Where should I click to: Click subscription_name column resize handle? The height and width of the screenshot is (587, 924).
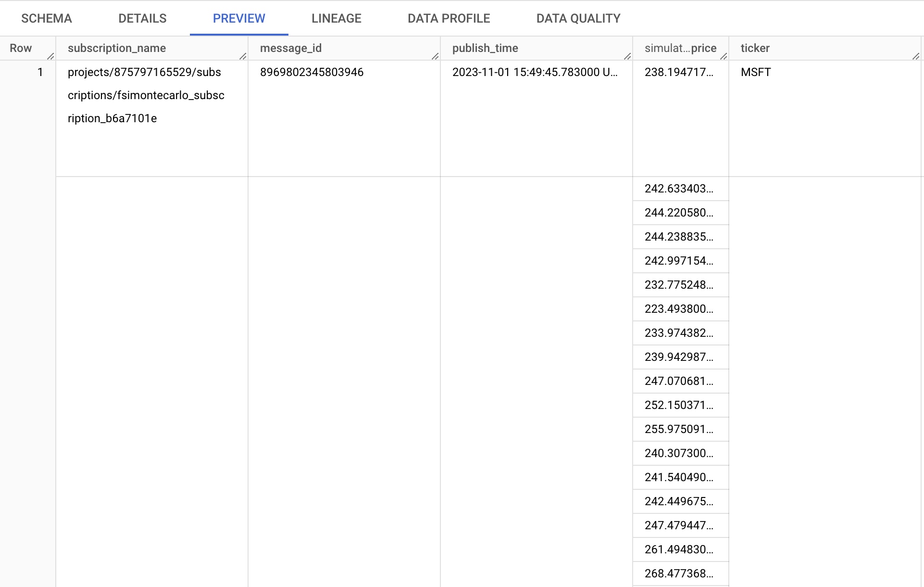(x=243, y=56)
